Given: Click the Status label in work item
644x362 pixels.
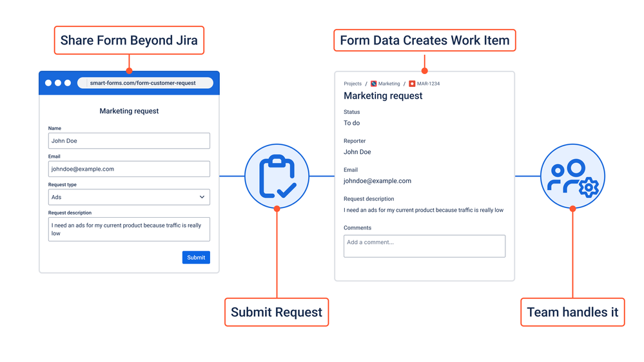Looking at the screenshot, I should (x=351, y=112).
